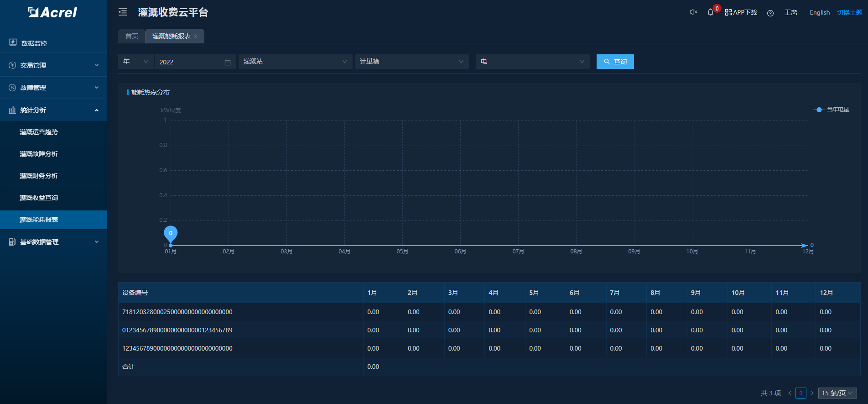Viewport: 868px width, 404px height.
Task: Open the 计量箱 dropdown
Action: 411,62
